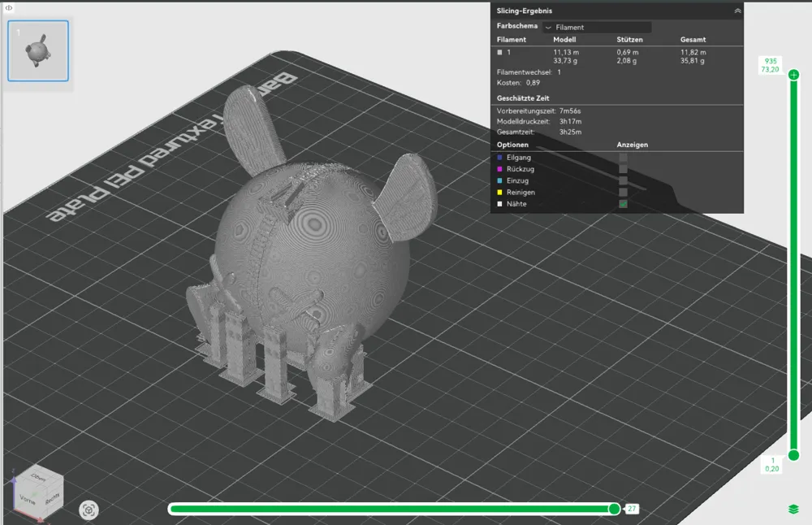Click the horizontal move slider handle
812x525 pixels.
[x=614, y=509]
